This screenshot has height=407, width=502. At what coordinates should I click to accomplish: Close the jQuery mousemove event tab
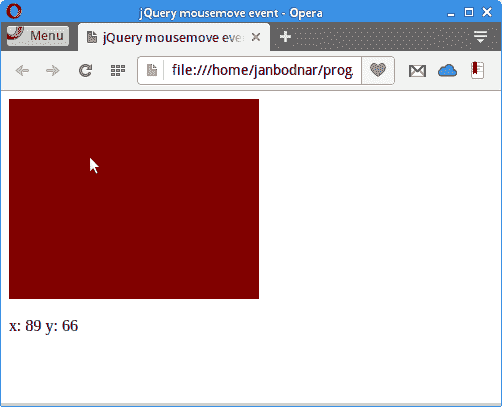point(256,37)
